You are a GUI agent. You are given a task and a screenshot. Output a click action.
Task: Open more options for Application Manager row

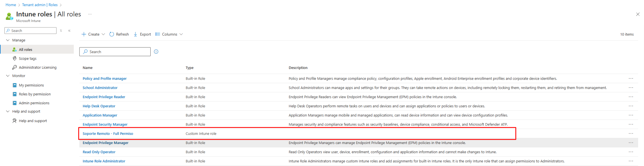631,115
